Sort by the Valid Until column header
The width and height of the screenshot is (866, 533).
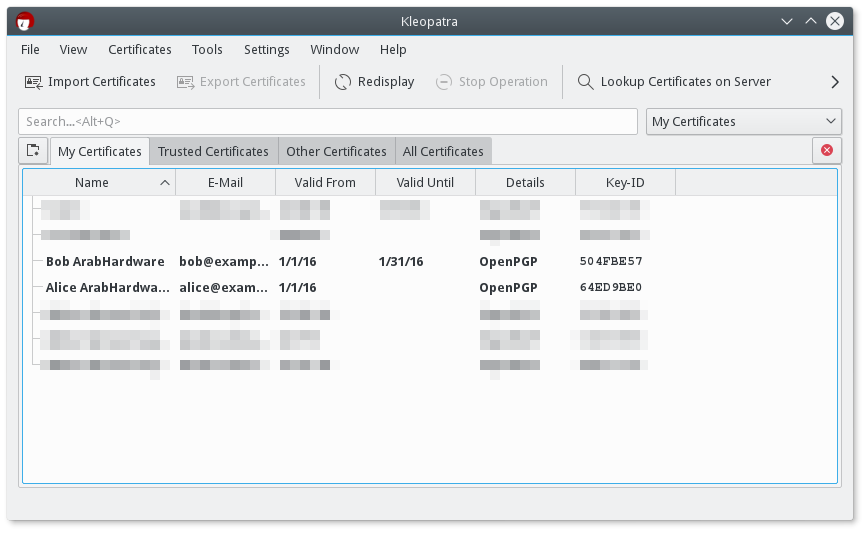[425, 183]
